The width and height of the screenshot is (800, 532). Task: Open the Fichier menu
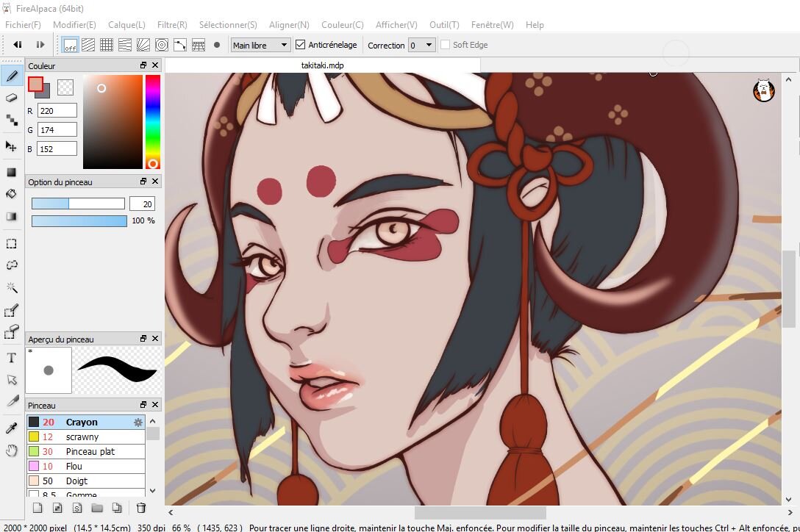pos(23,24)
